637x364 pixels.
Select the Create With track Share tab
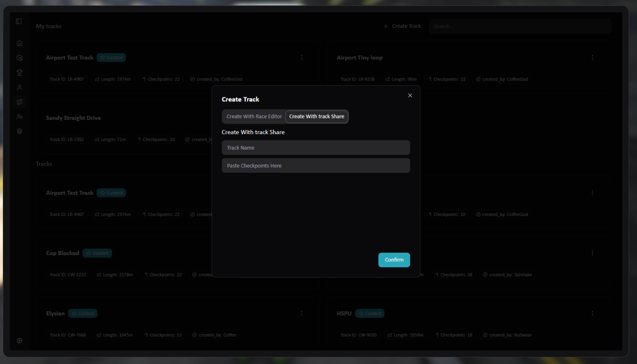[x=317, y=116]
